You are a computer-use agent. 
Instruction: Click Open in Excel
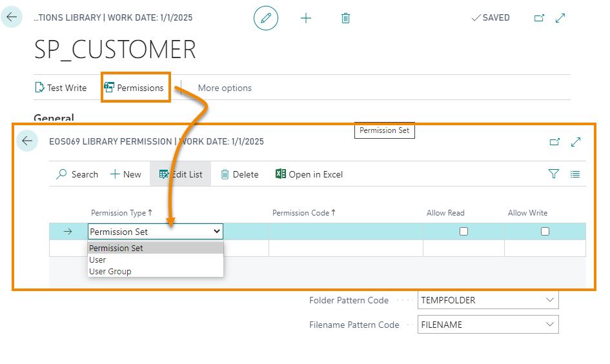tap(309, 174)
